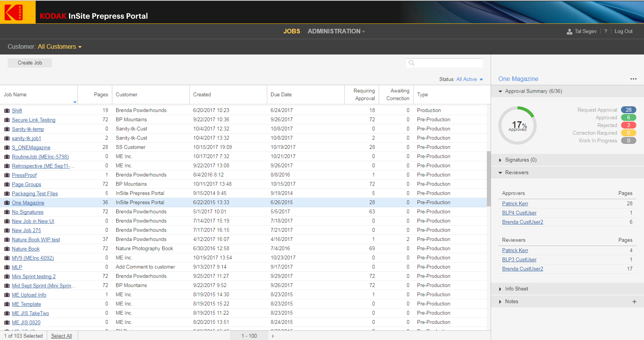Open the All Customers dropdown
Image resolution: width=644 pixels, height=340 pixels.
click(x=59, y=47)
